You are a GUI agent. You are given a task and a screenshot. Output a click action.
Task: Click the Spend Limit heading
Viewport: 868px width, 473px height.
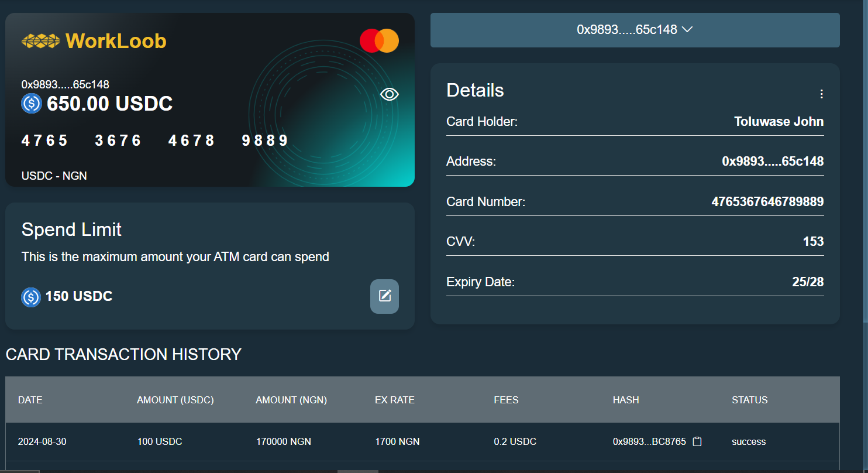click(71, 229)
